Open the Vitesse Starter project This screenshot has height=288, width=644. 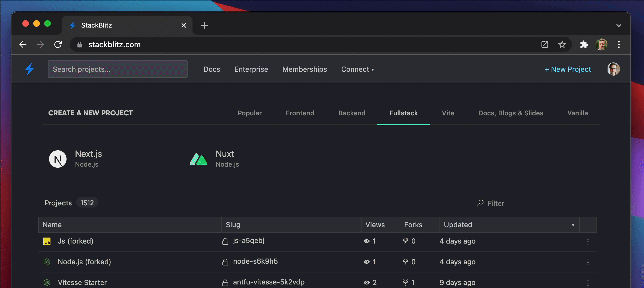(82, 283)
